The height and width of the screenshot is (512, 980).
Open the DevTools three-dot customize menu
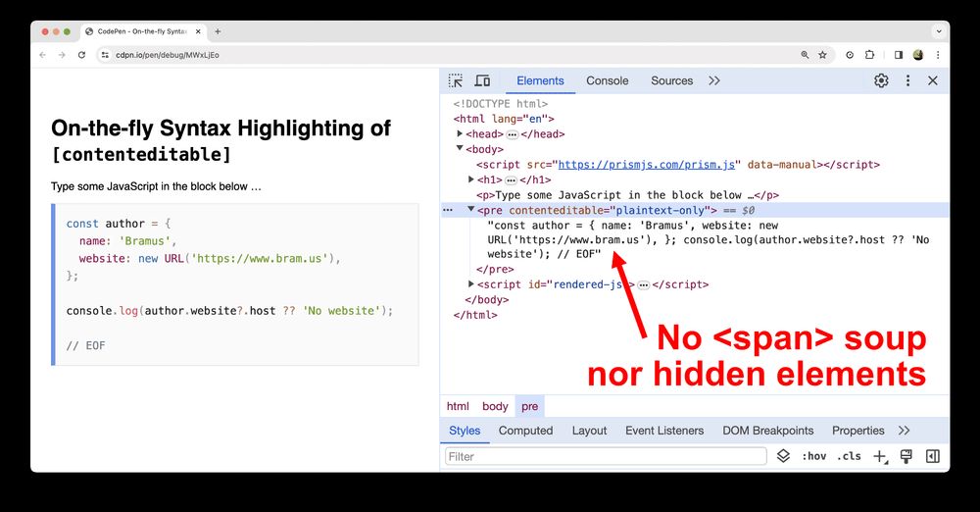click(908, 80)
